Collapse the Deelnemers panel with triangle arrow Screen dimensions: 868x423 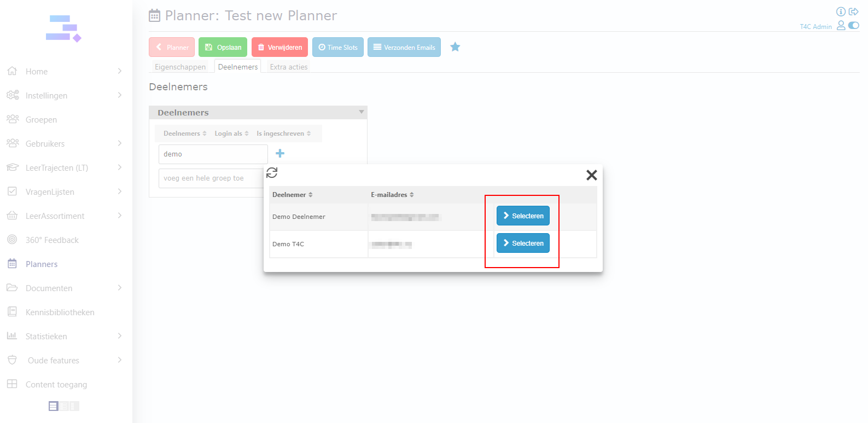[362, 112]
